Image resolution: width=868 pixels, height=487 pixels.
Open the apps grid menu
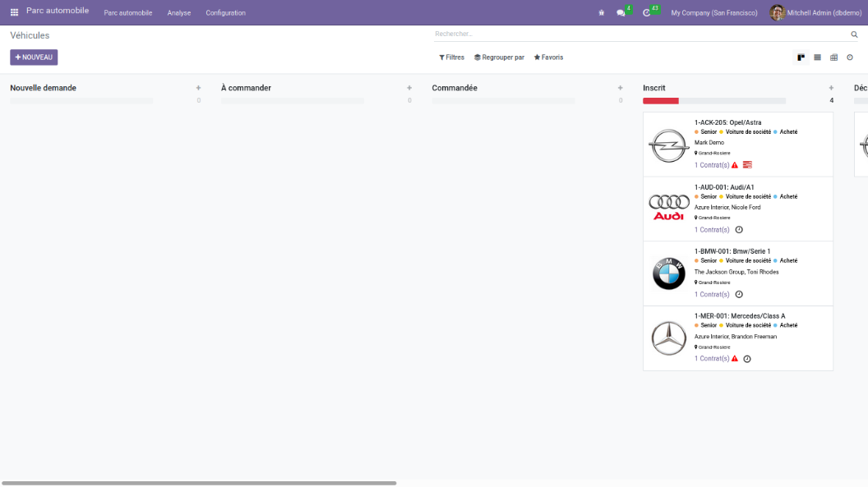(14, 12)
